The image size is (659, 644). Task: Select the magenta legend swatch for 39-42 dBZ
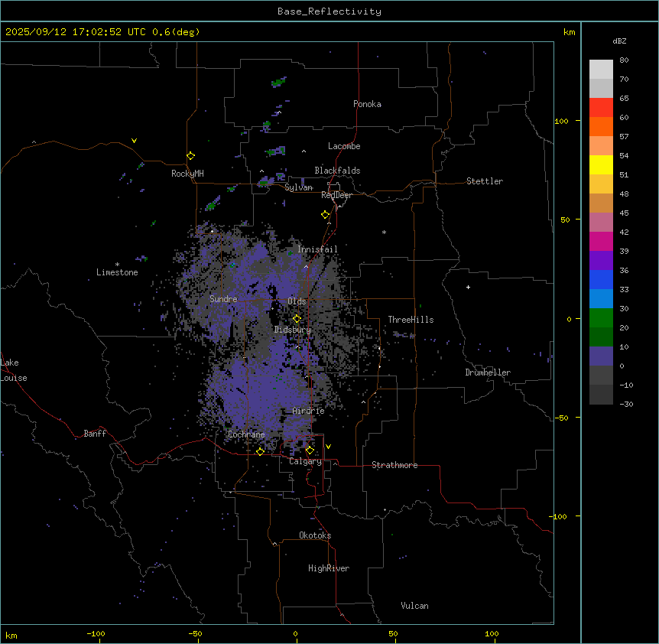pos(601,241)
